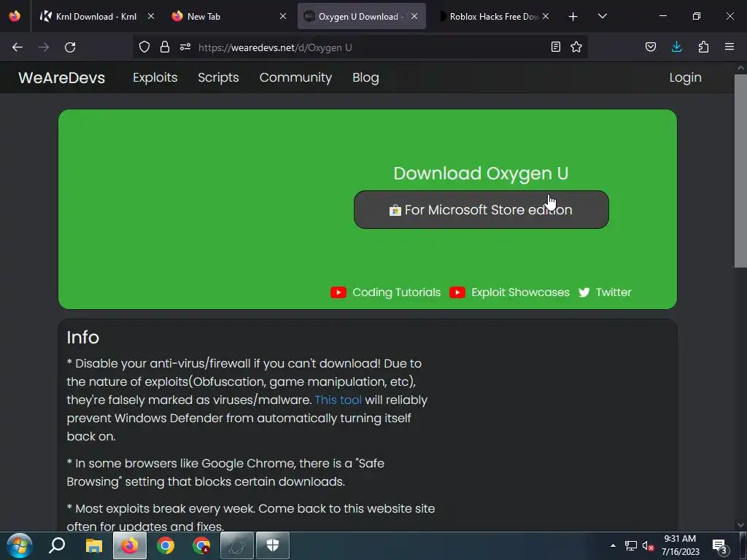Image resolution: width=747 pixels, height=560 pixels.
Task: Switch to the Roblox Hacks Free Download tab
Action: (x=493, y=16)
